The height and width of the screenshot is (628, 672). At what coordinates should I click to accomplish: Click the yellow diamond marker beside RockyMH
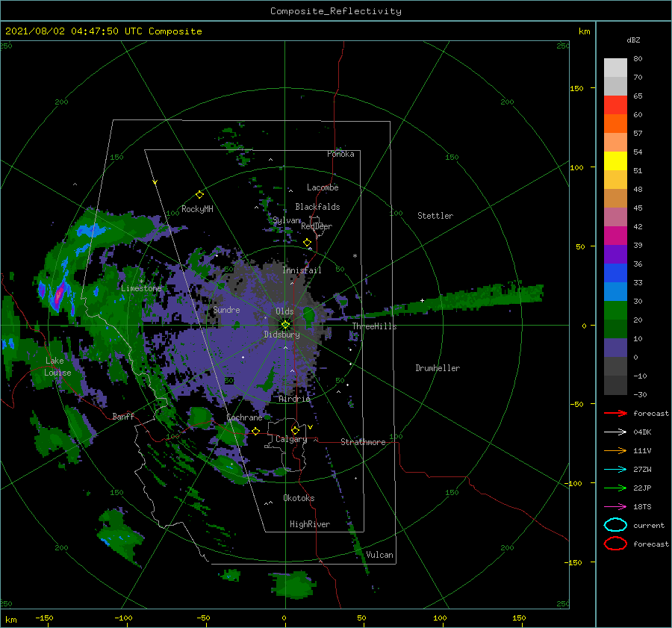(x=199, y=195)
